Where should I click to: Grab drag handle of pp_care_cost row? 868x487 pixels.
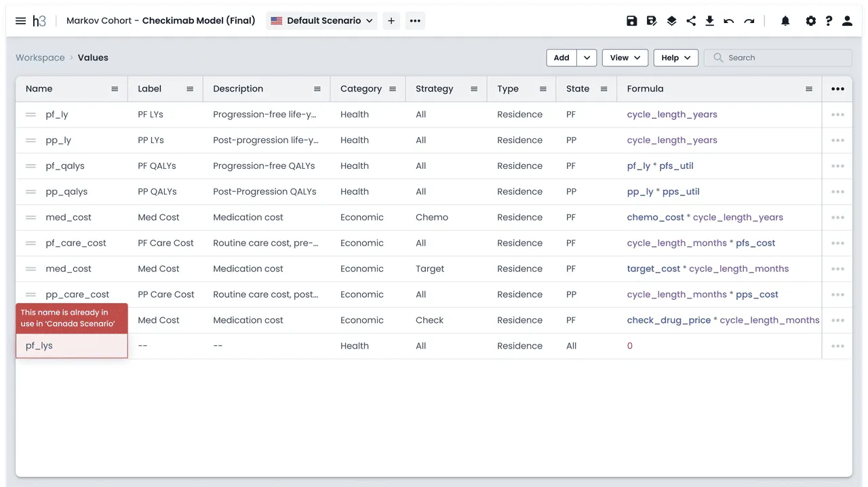coord(31,295)
